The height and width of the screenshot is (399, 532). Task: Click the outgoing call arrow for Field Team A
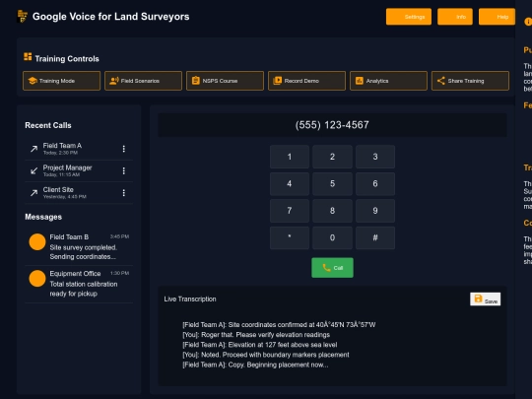click(x=33, y=149)
